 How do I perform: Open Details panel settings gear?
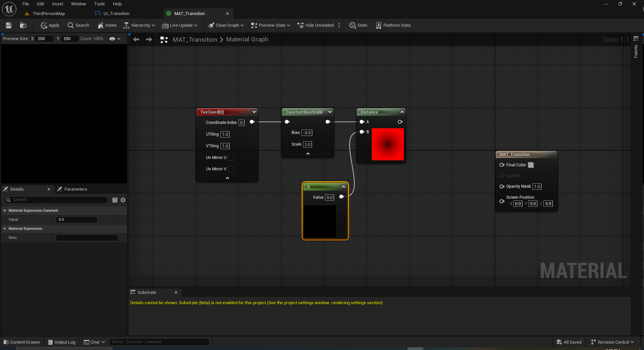point(123,200)
